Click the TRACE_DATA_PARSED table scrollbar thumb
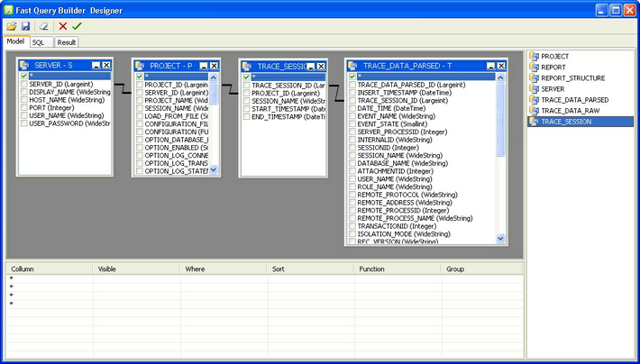 (501, 119)
